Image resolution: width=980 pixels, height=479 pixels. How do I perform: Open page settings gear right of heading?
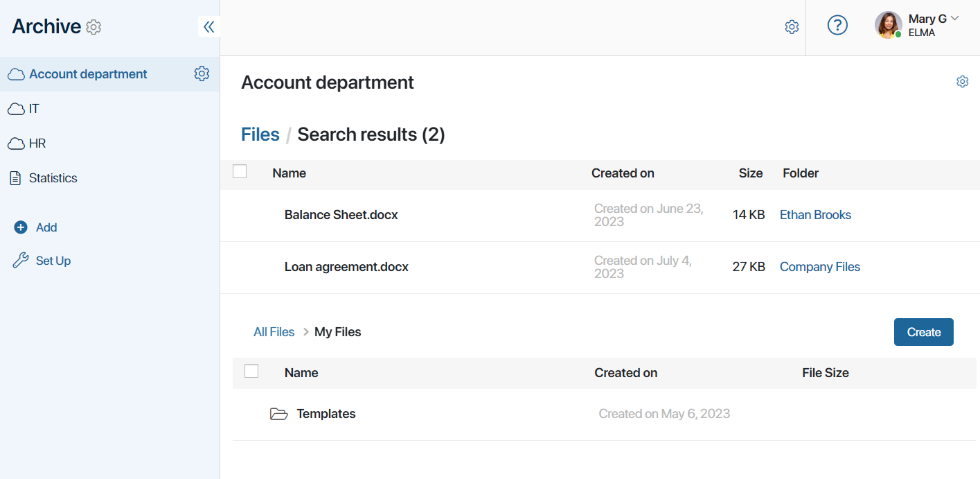tap(963, 82)
